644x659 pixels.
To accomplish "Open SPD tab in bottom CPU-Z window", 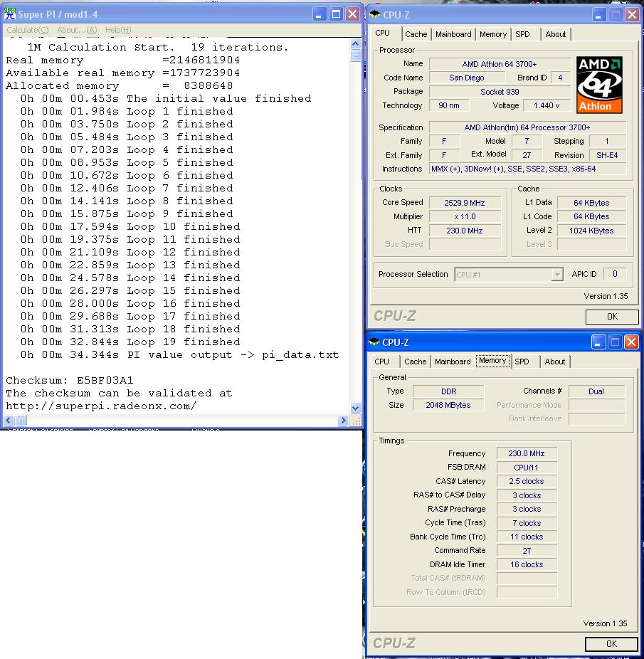I will [522, 362].
